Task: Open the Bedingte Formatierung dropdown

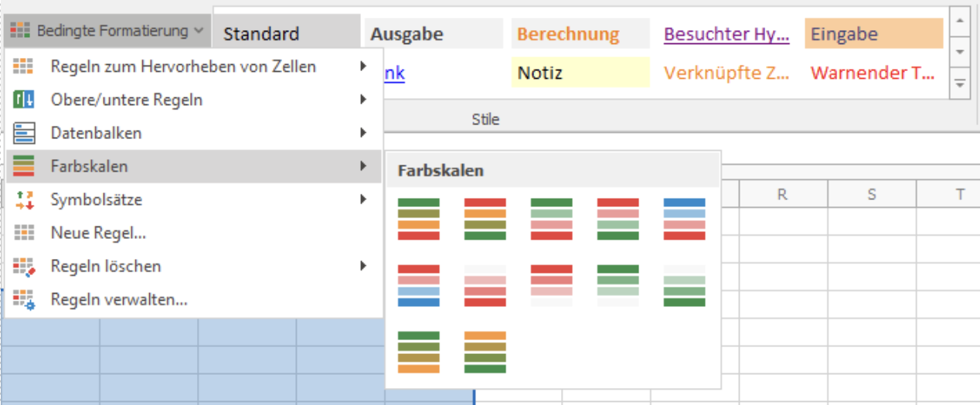Action: (107, 31)
